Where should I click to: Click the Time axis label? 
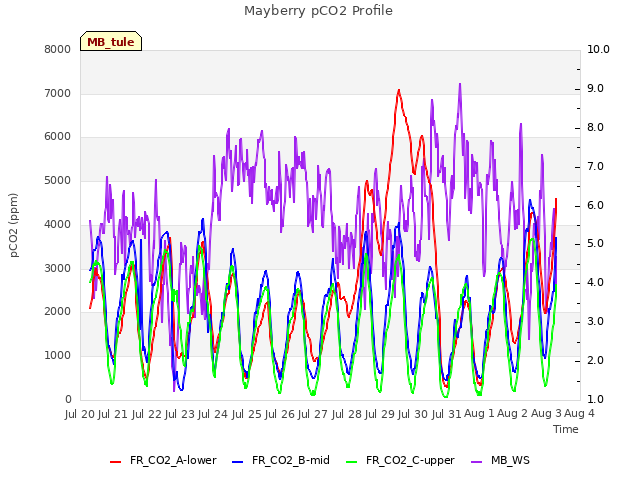click(566, 429)
